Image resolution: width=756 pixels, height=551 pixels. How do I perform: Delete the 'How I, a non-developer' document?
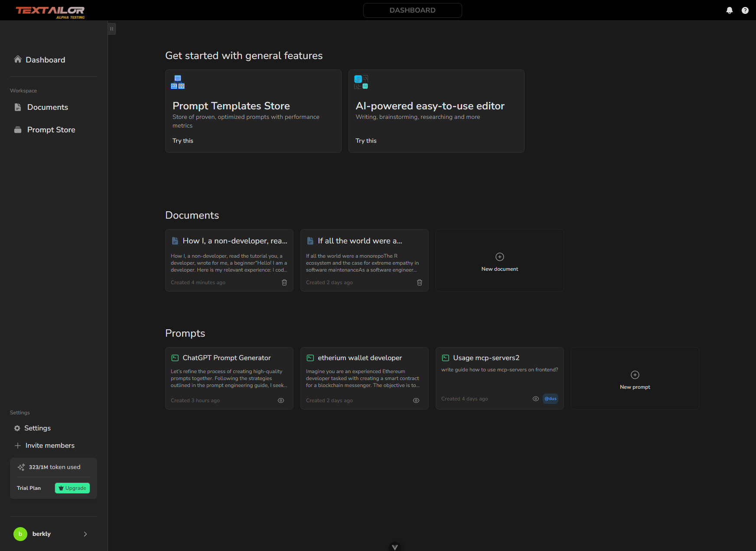284,282
